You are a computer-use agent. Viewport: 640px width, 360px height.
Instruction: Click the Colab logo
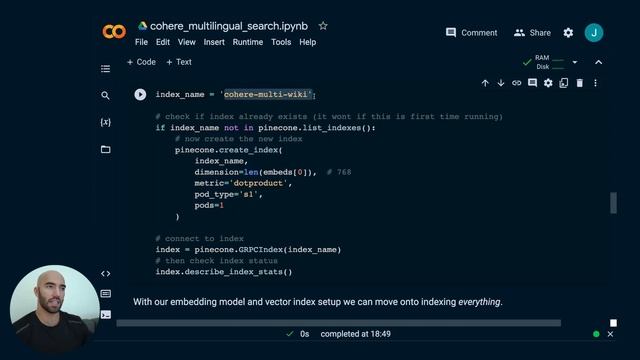tap(114, 31)
